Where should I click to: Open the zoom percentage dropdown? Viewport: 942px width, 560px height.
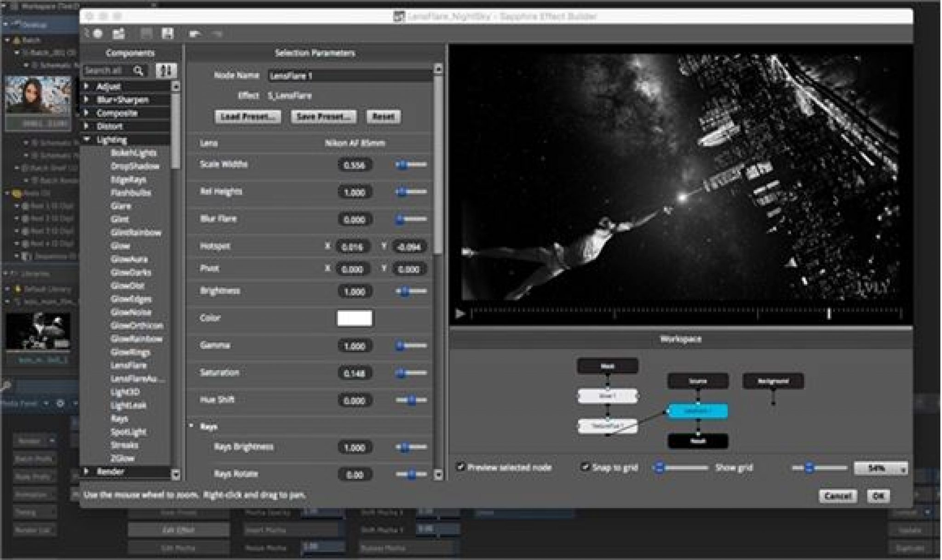coord(881,469)
